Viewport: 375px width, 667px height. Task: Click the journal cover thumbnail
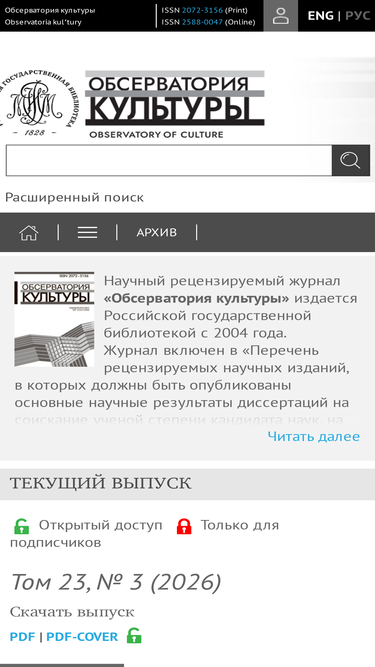pyautogui.click(x=54, y=319)
